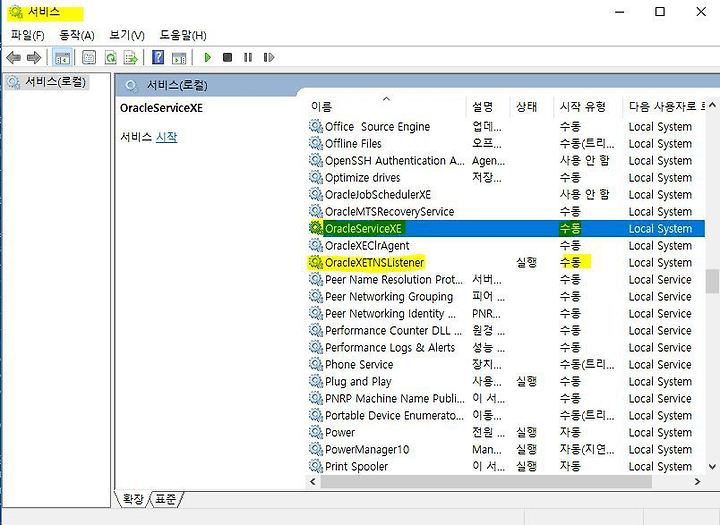This screenshot has height=525, width=720.
Task: Select the Performance Counter DLL service
Action: pyautogui.click(x=506, y=330)
